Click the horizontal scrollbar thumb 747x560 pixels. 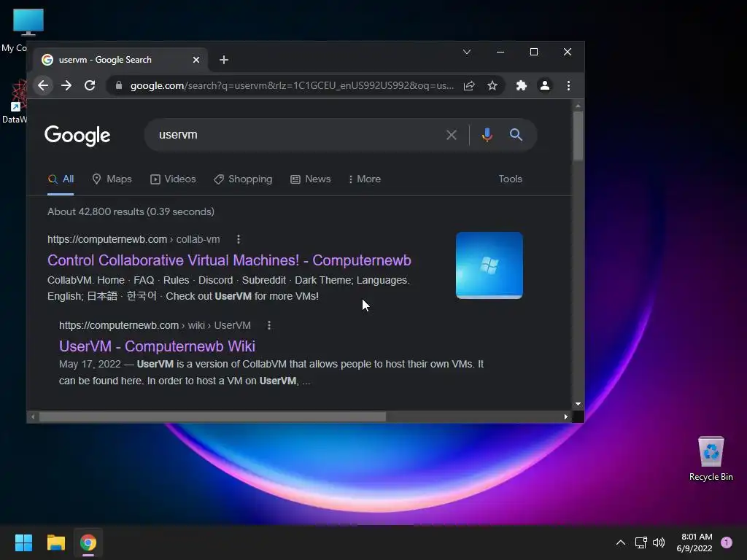click(x=212, y=417)
